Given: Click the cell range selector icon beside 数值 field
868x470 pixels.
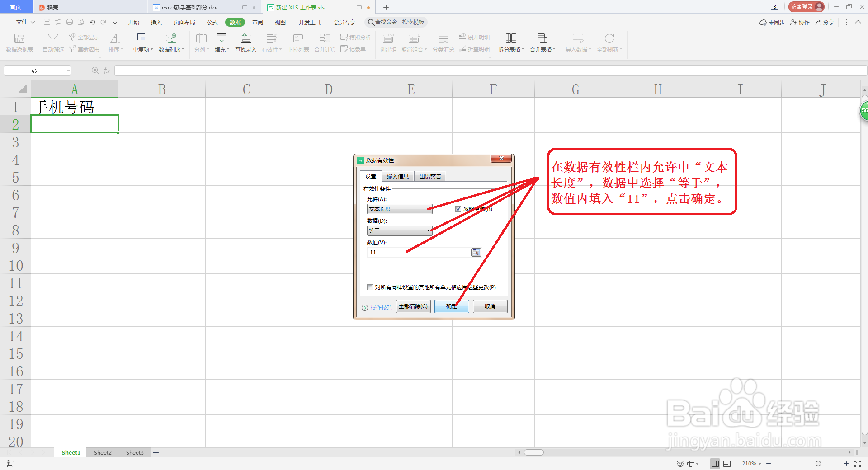Looking at the screenshot, I should point(475,252).
